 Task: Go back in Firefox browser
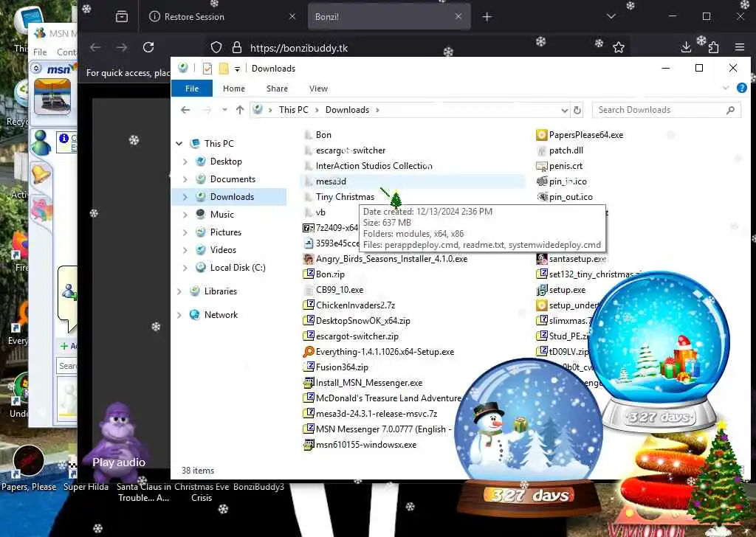(x=95, y=47)
